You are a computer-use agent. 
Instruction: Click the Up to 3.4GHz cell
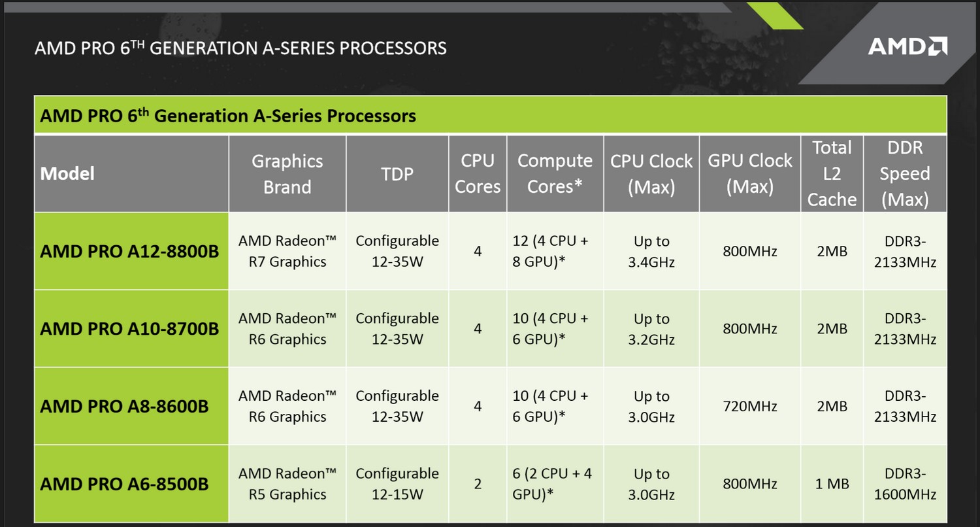651,251
